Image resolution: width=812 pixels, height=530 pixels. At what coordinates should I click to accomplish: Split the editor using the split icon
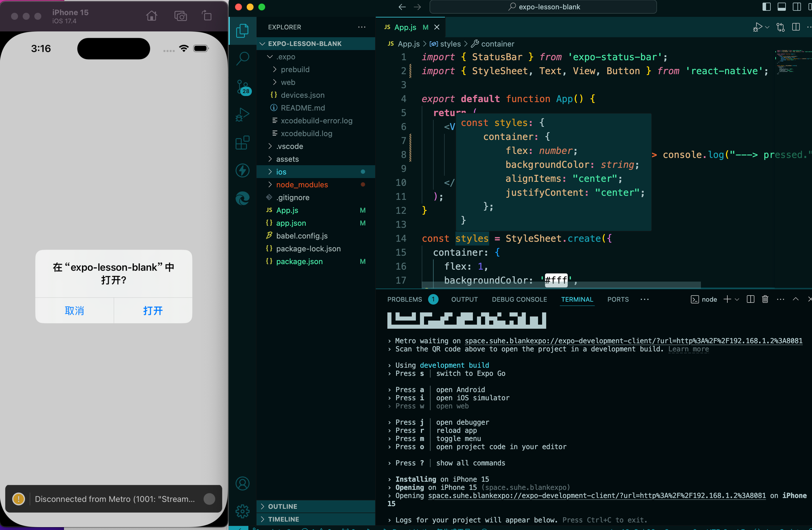(x=796, y=27)
